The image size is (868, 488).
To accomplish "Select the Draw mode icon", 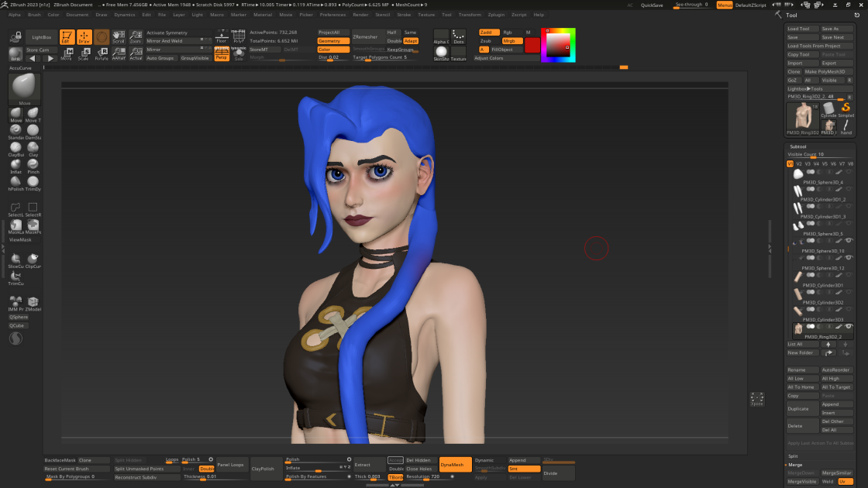I will coord(84,37).
